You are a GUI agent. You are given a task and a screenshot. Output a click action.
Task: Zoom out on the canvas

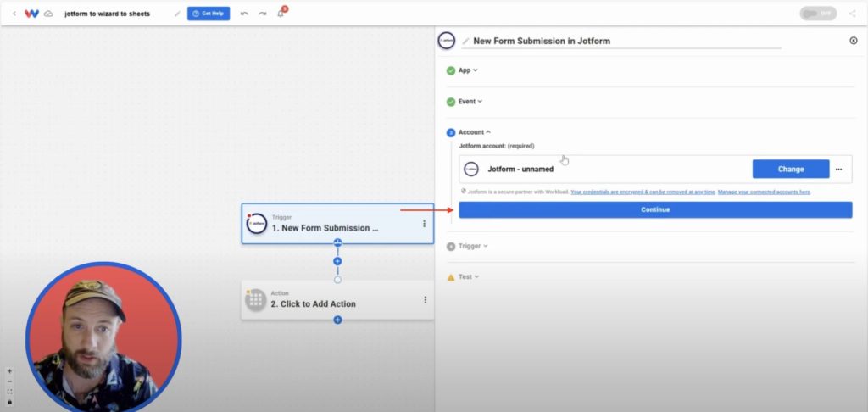coord(9,381)
